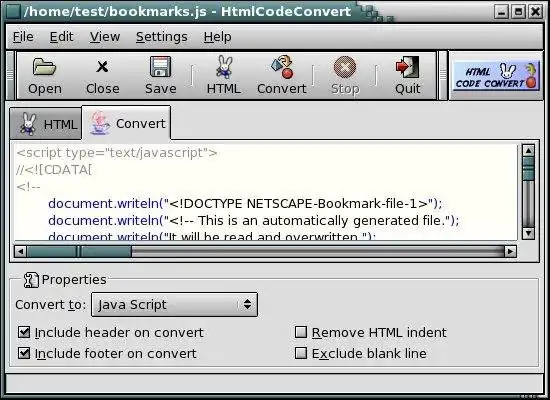Viewport: 550px width, 400px height.
Task: Click the horizontal scrollbar right arrow
Action: click(510, 251)
